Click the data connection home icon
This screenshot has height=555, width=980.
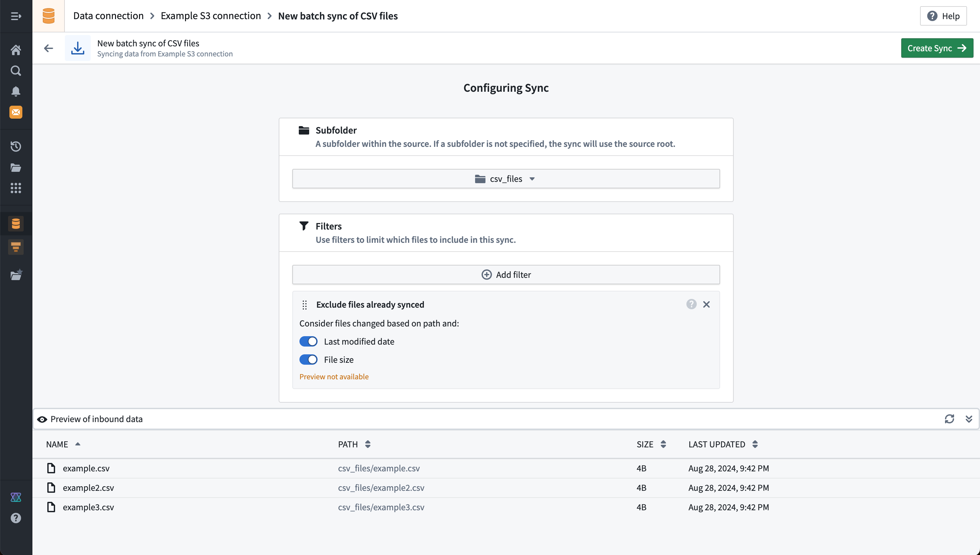(x=49, y=16)
